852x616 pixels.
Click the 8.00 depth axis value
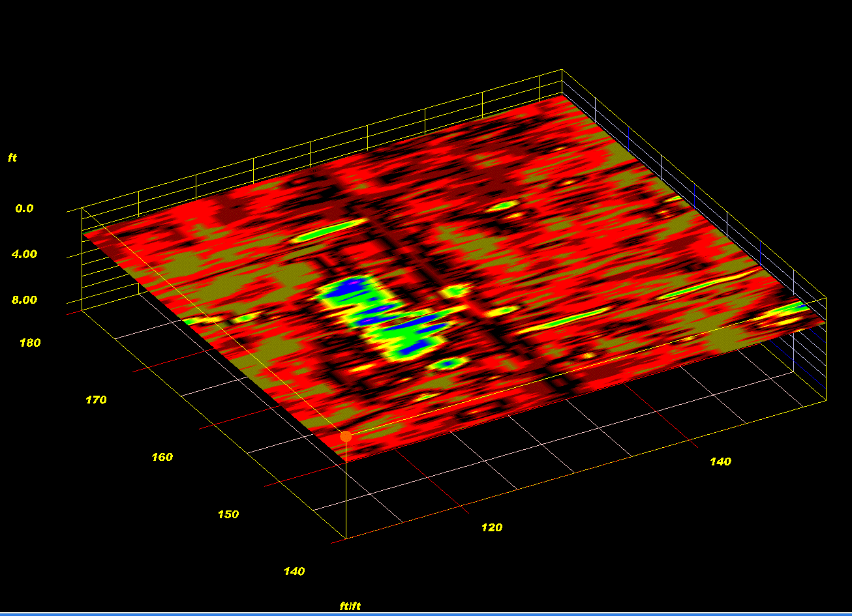(24, 300)
